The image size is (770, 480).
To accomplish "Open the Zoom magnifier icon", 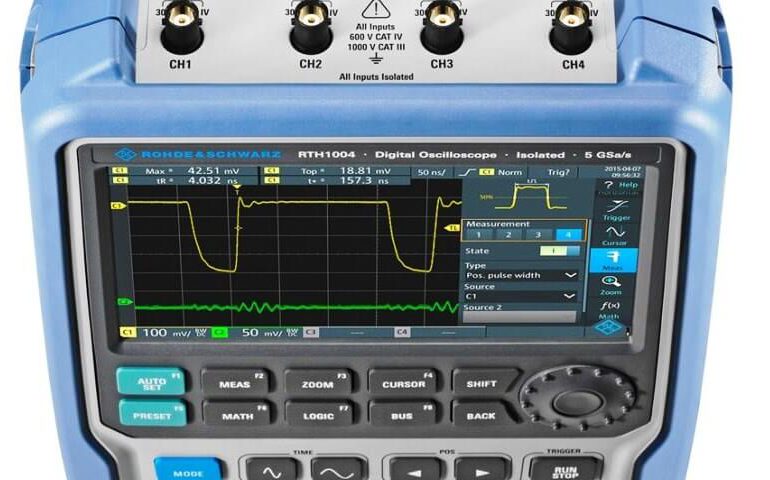I will click(x=611, y=285).
